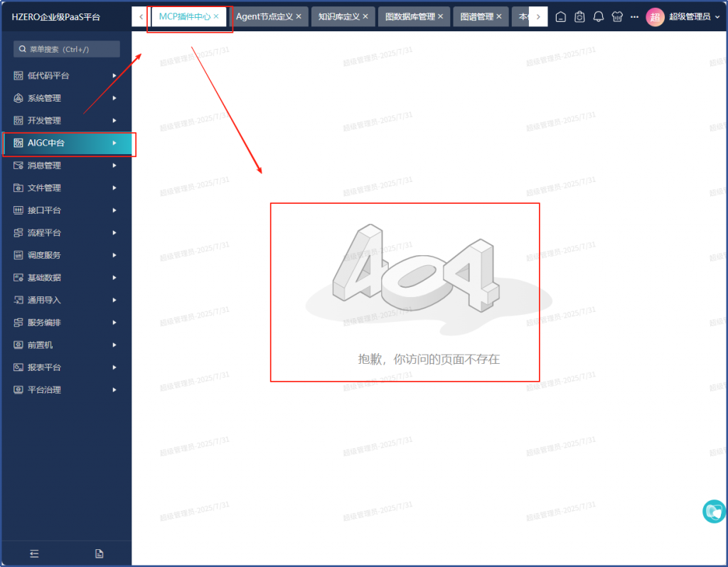Click the notification bell icon
This screenshot has height=567, width=728.
pos(599,16)
